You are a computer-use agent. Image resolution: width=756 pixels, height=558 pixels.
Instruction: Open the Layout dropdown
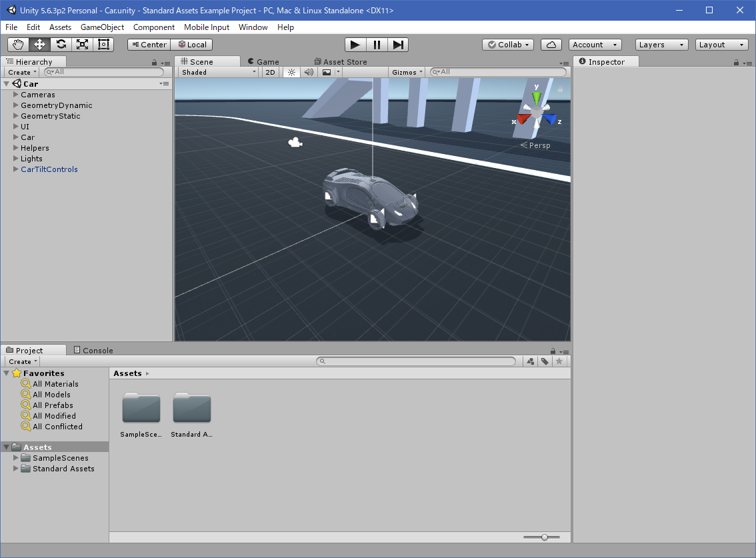[x=721, y=45]
